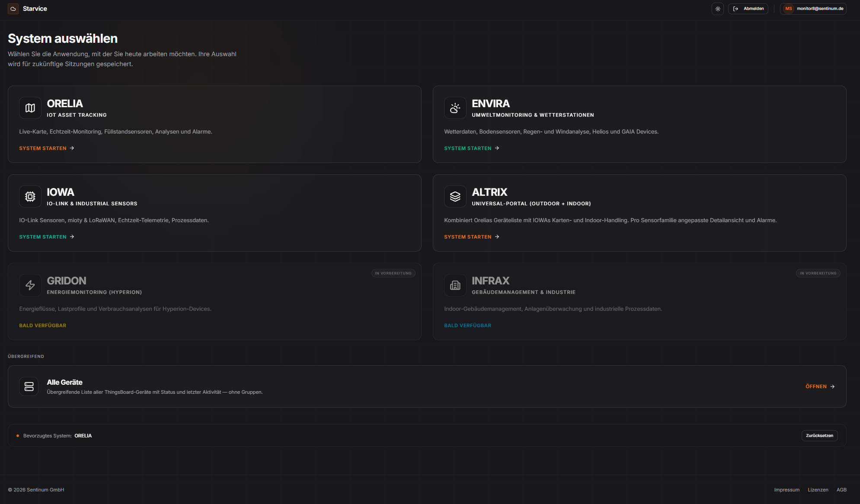Click the Universal-Portal (Outdoor + Indoor) subtitle
This screenshot has width=860, height=504.
pyautogui.click(x=531, y=204)
